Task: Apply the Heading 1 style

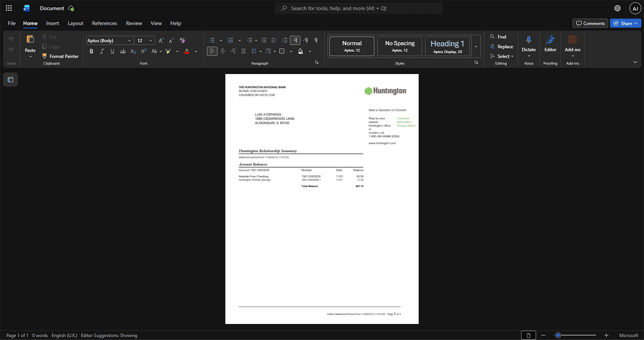Action: (447, 46)
